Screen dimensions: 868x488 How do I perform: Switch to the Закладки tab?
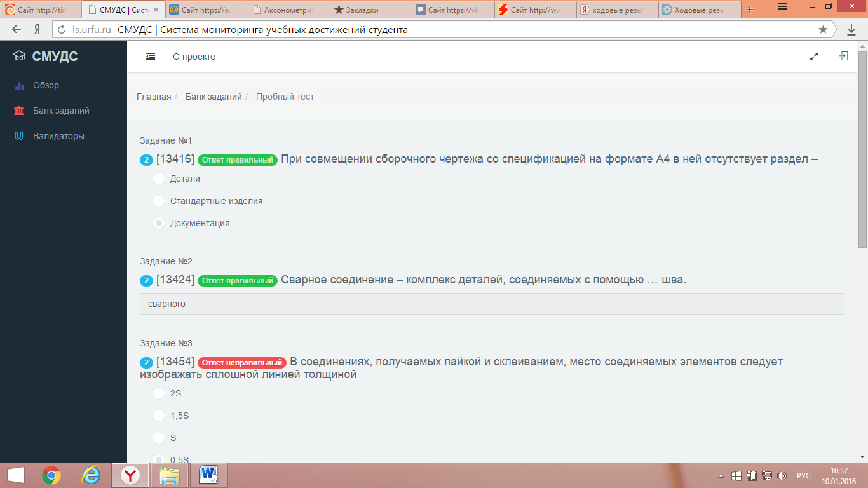(x=370, y=10)
